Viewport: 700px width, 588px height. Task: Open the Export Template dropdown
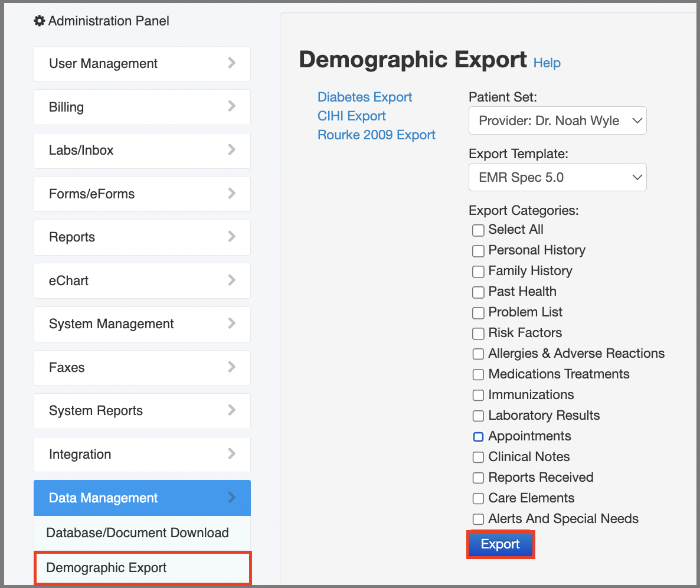click(x=557, y=177)
